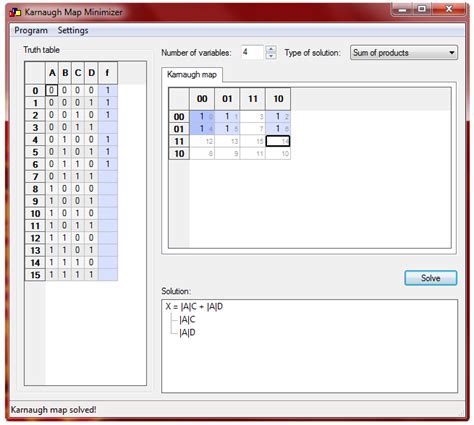Image resolution: width=474 pixels, height=425 pixels.
Task: Toggle Karnaugh map cell 3
Action: (253, 117)
